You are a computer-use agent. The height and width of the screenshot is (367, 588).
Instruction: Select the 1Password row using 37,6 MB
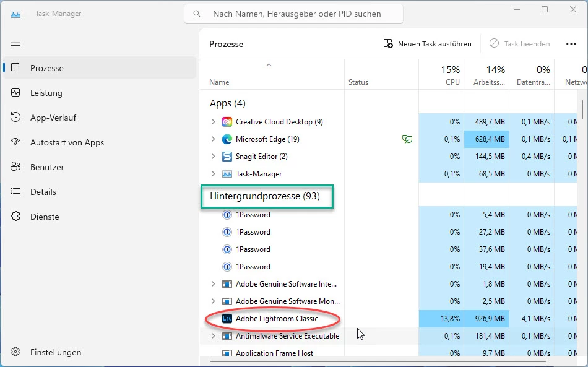click(388, 249)
